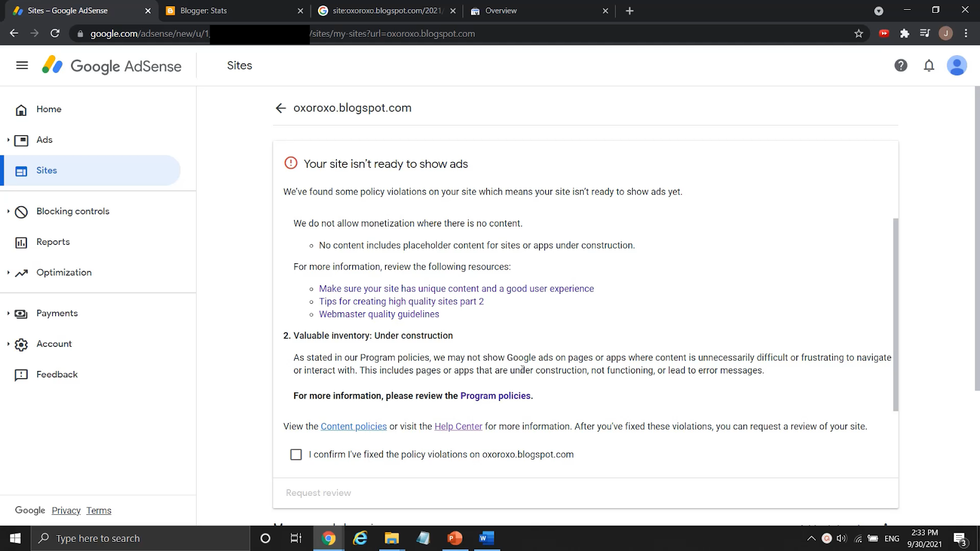Open Task View on the taskbar
980x551 pixels.
[x=296, y=538]
